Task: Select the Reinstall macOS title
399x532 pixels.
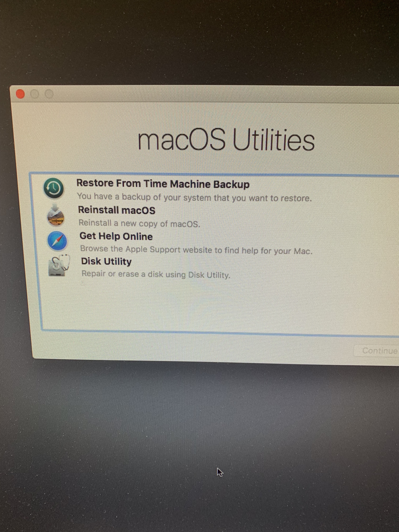Action: pyautogui.click(x=117, y=210)
